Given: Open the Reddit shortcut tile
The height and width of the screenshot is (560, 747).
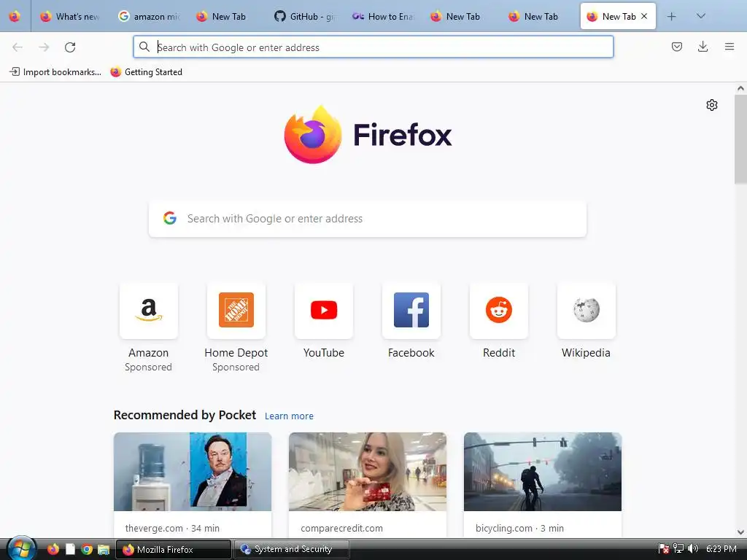Looking at the screenshot, I should (499, 311).
